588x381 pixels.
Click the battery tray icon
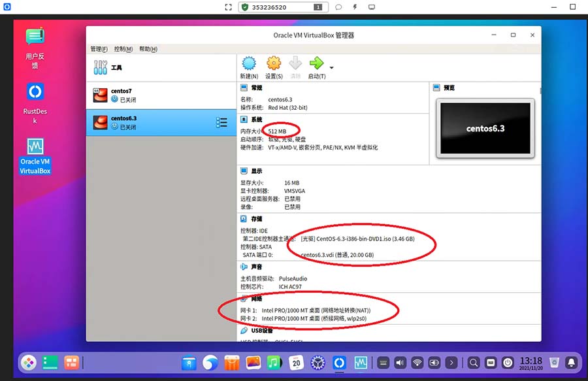point(434,363)
